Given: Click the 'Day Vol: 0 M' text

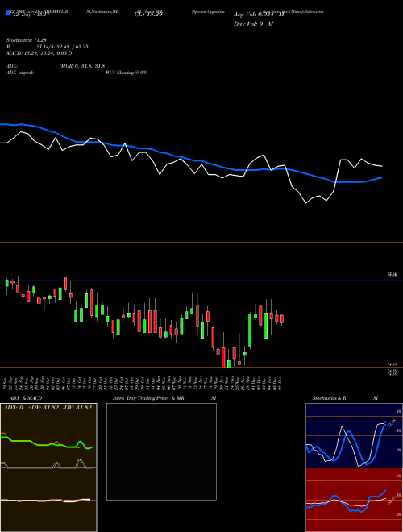Looking at the screenshot, I should click(253, 24).
